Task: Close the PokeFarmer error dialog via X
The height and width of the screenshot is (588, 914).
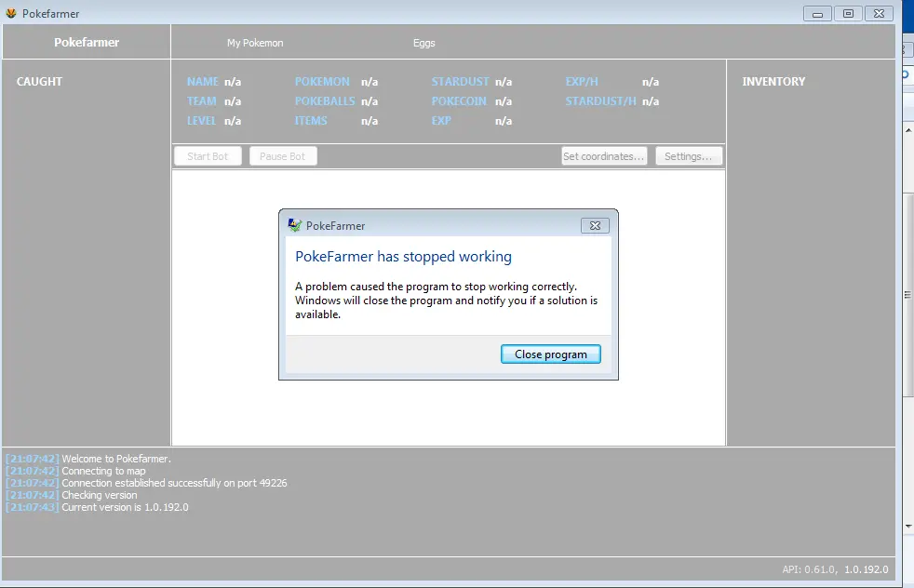Action: 595,225
